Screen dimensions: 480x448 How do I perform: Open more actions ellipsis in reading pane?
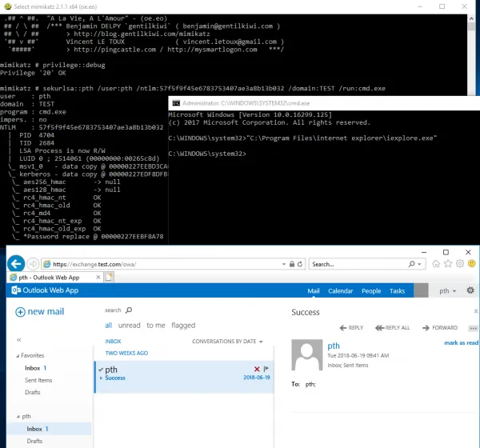point(473,328)
